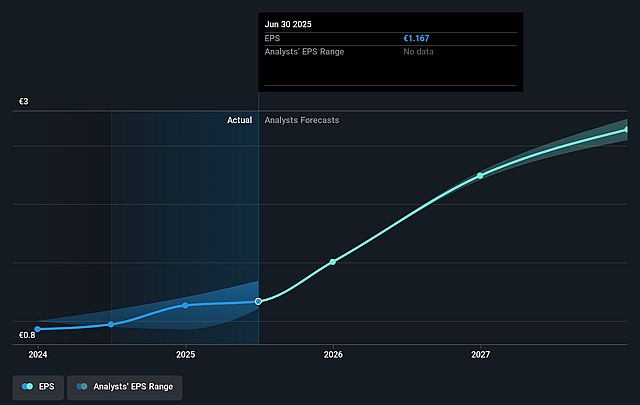Screen dimensions: 640x405
Task: Toggle the EPS series in the legend
Action: coord(37,385)
